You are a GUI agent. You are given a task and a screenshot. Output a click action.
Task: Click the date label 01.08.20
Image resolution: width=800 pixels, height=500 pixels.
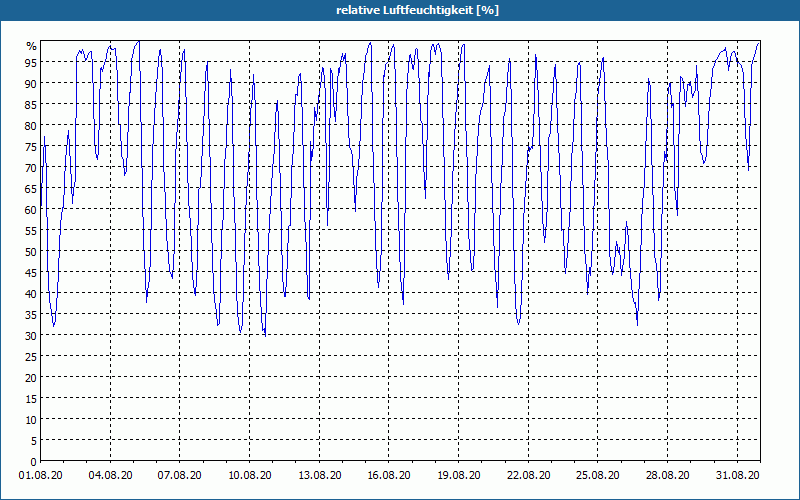tap(41, 475)
